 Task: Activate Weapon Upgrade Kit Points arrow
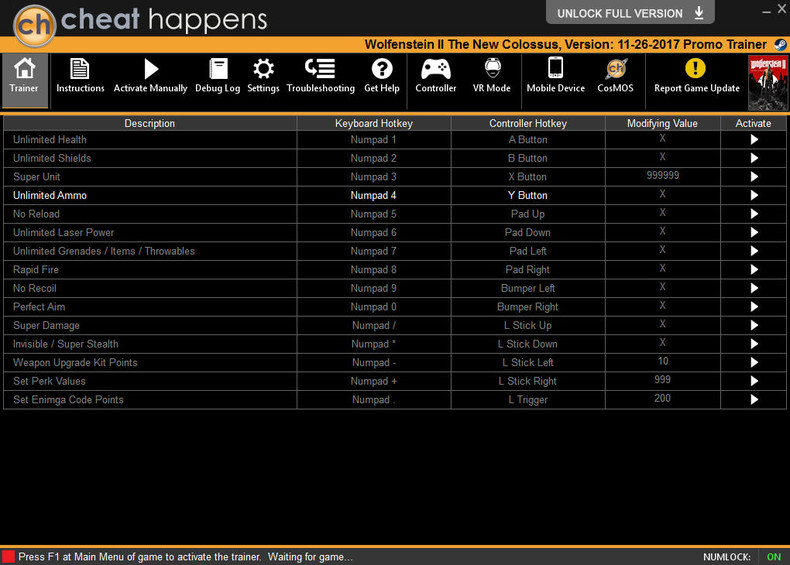pyautogui.click(x=754, y=362)
